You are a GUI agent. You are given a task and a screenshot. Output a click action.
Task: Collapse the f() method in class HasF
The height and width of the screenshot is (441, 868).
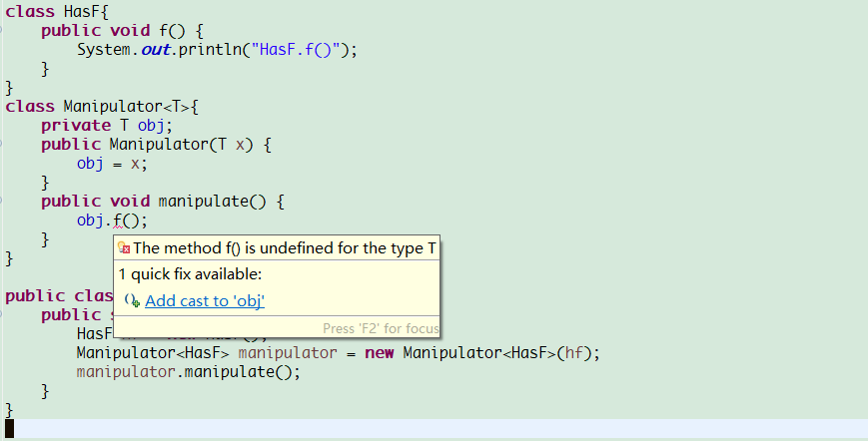click(1, 30)
